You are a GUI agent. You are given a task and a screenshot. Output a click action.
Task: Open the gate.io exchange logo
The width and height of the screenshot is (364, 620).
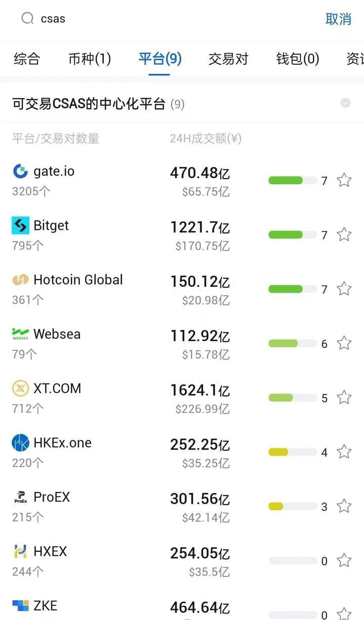coord(20,171)
